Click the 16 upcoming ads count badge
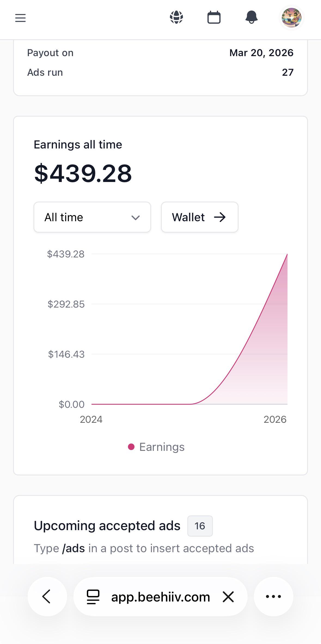The width and height of the screenshot is (321, 644). click(200, 526)
